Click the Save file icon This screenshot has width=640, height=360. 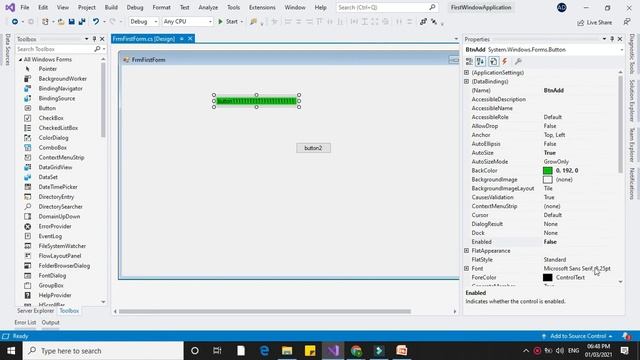71,22
